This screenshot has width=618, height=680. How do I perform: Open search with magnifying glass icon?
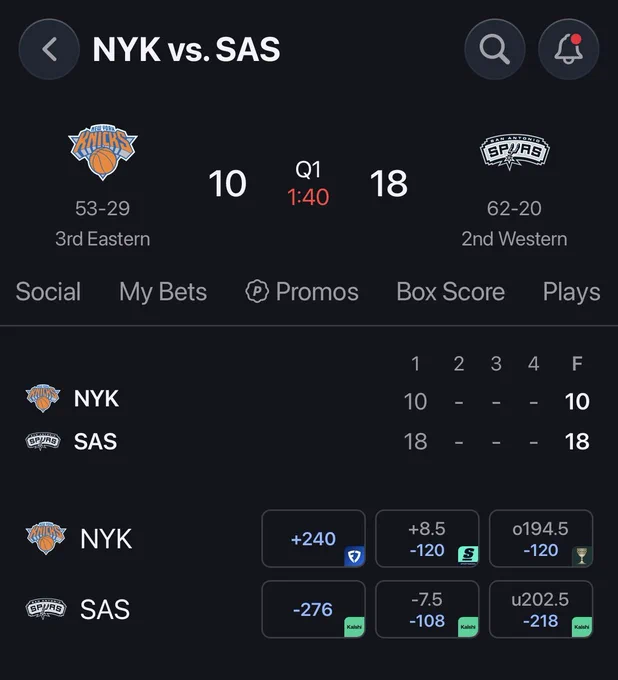tap(495, 49)
